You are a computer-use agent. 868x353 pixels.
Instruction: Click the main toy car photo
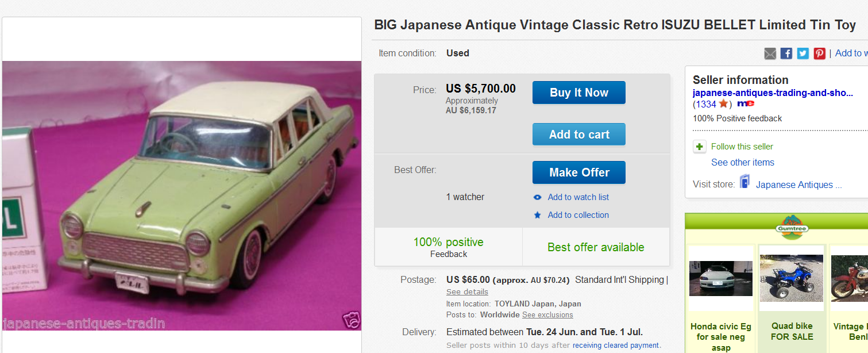[182, 195]
